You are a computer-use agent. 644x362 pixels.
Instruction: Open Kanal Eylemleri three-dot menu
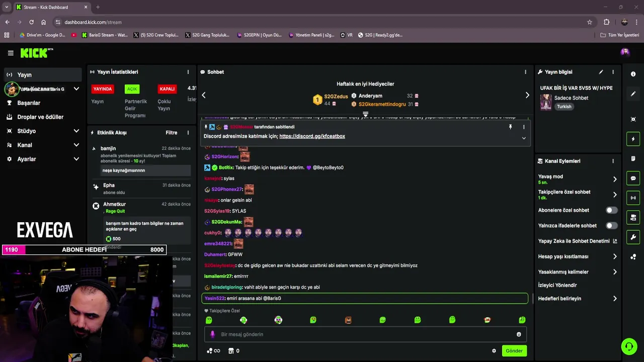613,161
